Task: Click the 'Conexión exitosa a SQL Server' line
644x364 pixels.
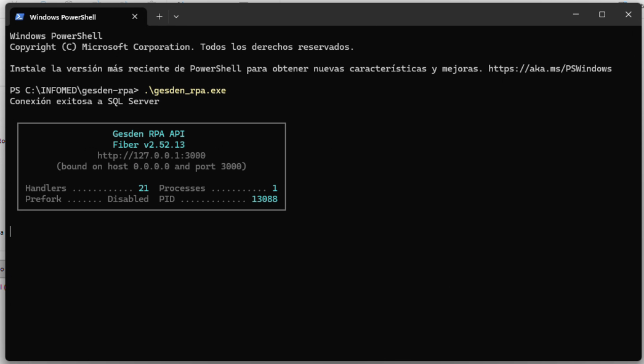Action: click(84, 101)
